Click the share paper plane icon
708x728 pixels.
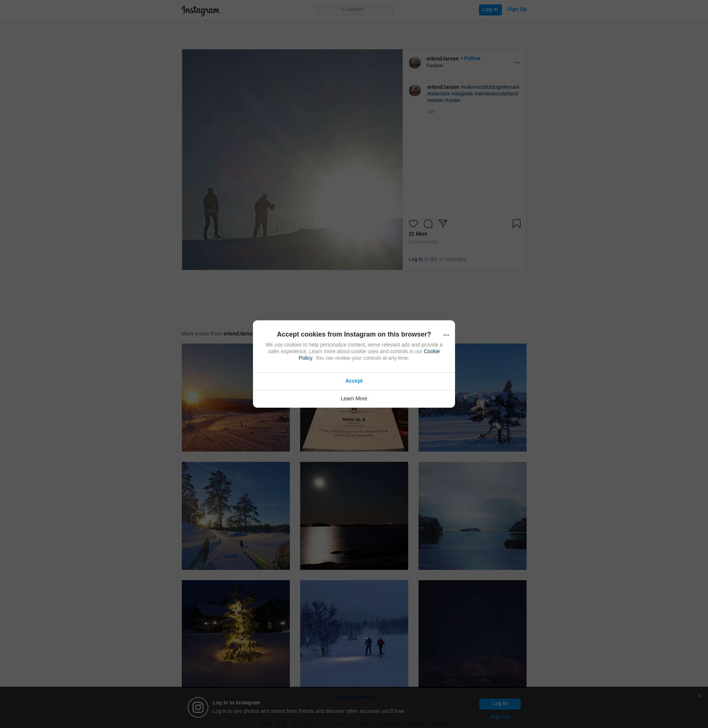(x=442, y=223)
